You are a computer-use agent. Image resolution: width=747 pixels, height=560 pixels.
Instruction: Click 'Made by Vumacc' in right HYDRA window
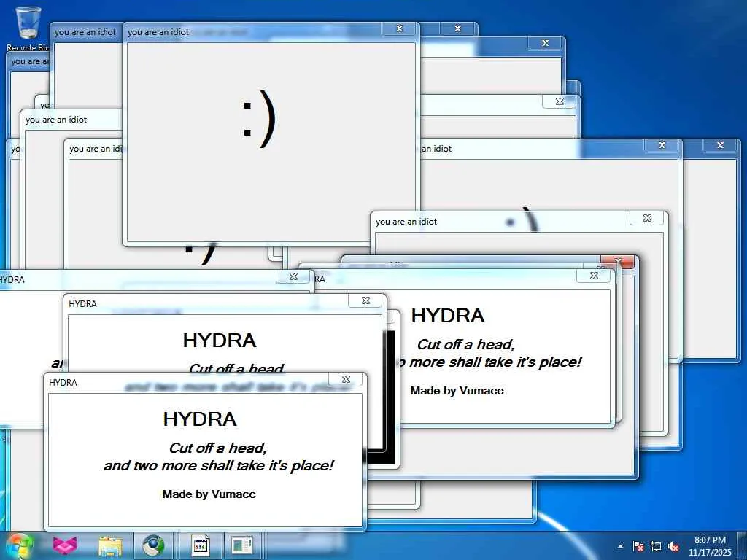(x=457, y=391)
